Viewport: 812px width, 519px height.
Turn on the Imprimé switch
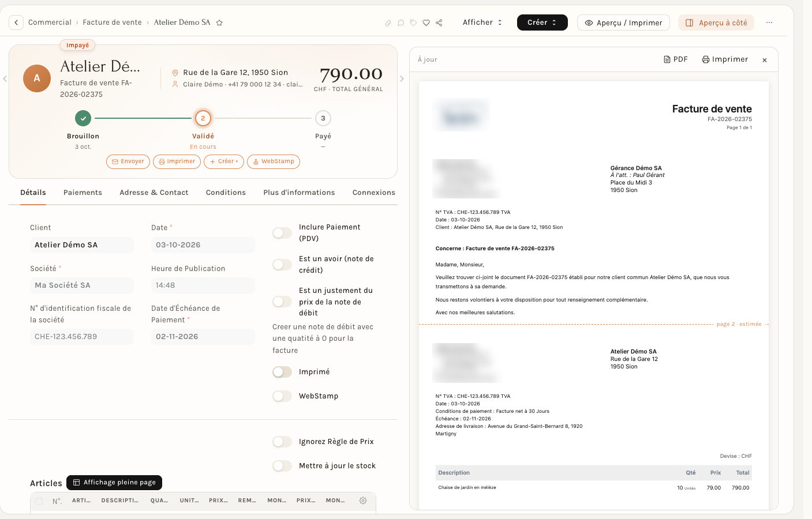[x=282, y=372]
